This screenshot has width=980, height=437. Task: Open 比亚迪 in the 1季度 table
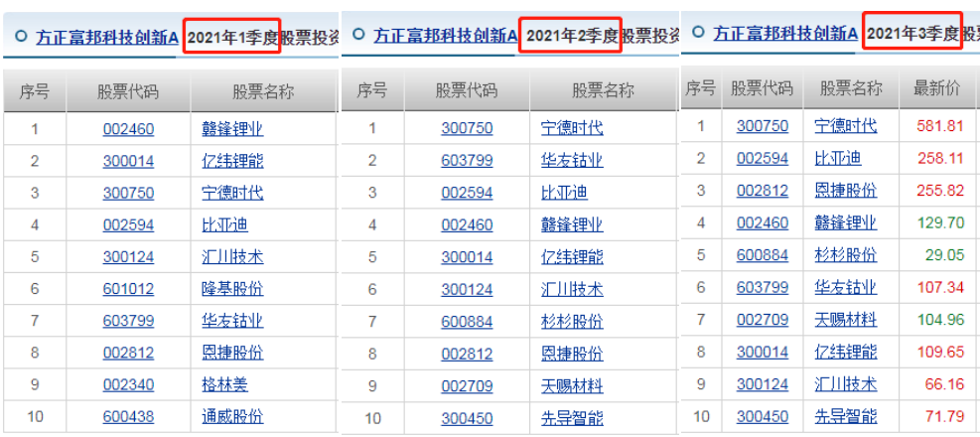point(225,224)
